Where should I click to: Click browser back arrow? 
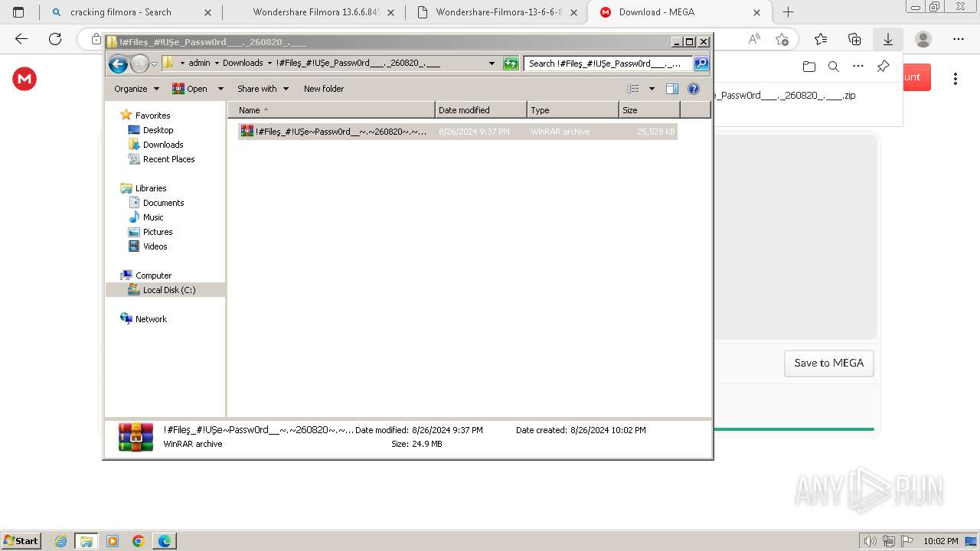tap(21, 39)
